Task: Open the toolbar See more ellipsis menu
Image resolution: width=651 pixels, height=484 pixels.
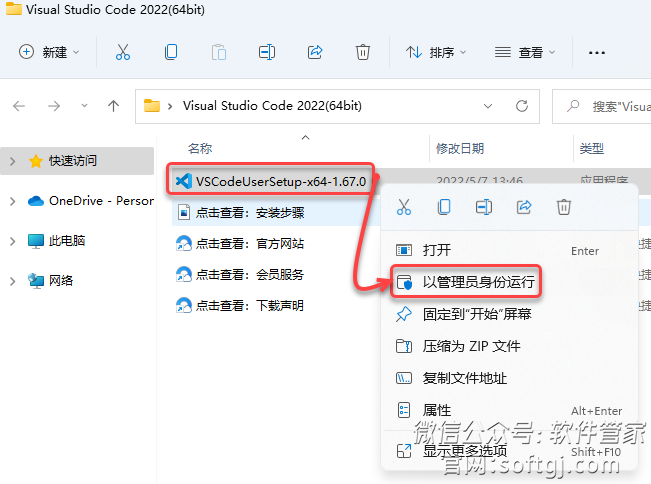Action: point(597,53)
